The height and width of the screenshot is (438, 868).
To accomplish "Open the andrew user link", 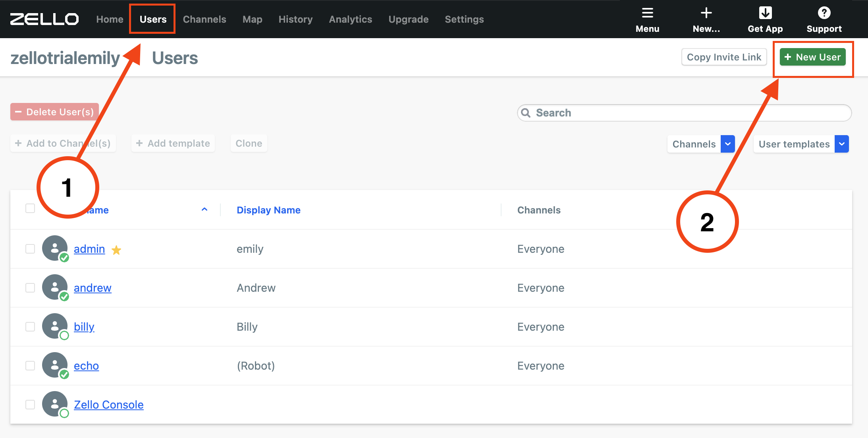I will [93, 288].
